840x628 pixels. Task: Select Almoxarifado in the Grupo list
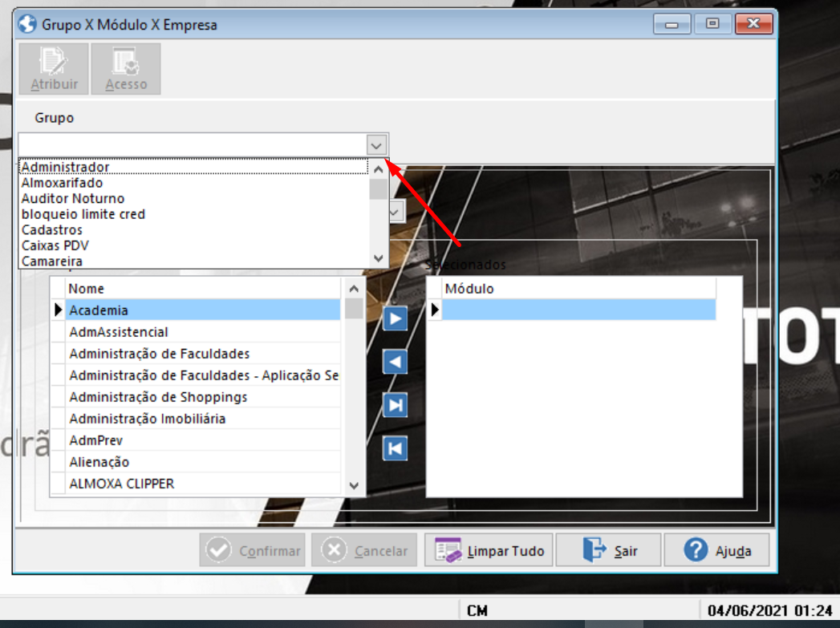(194, 183)
